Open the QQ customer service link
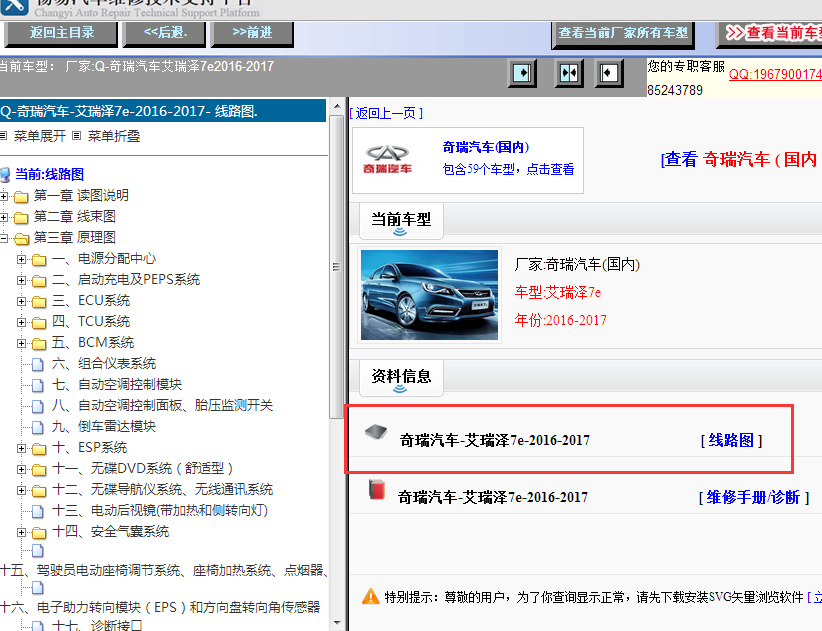 pos(775,74)
